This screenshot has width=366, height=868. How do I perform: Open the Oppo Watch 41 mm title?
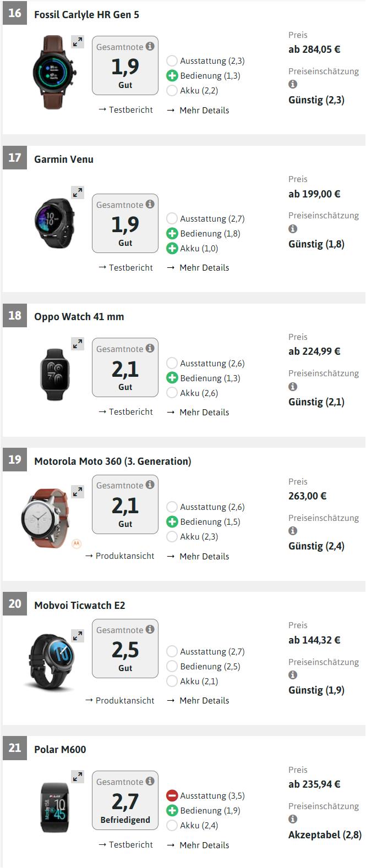79,317
